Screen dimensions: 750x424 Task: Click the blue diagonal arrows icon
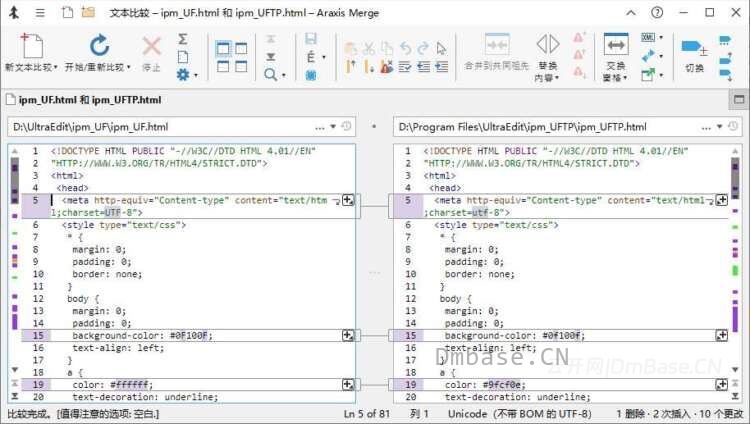(648, 56)
